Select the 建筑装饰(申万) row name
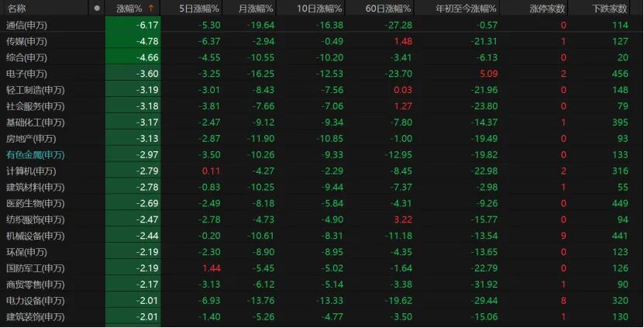The image size is (644, 328). tap(36, 317)
